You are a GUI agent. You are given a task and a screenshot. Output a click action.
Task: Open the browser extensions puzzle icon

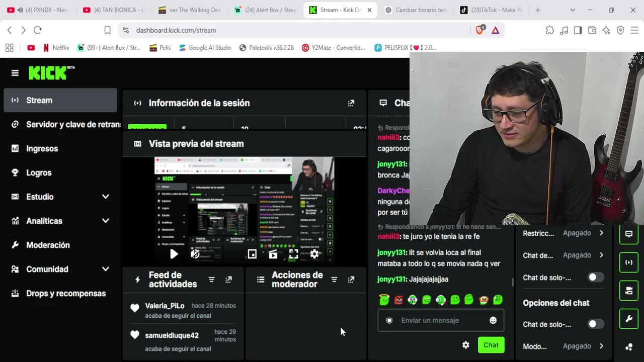click(550, 30)
